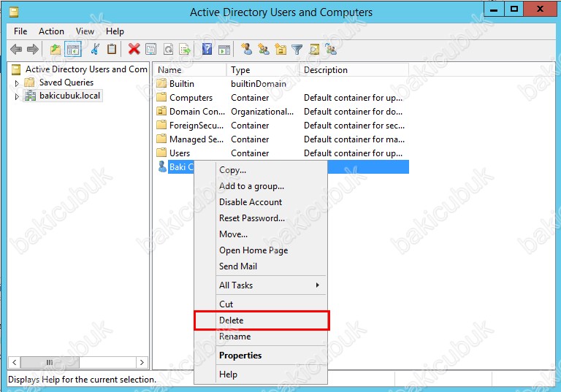Viewport: 561px width, 392px height.
Task: Choose Send Mail from context menu
Action: (261, 266)
